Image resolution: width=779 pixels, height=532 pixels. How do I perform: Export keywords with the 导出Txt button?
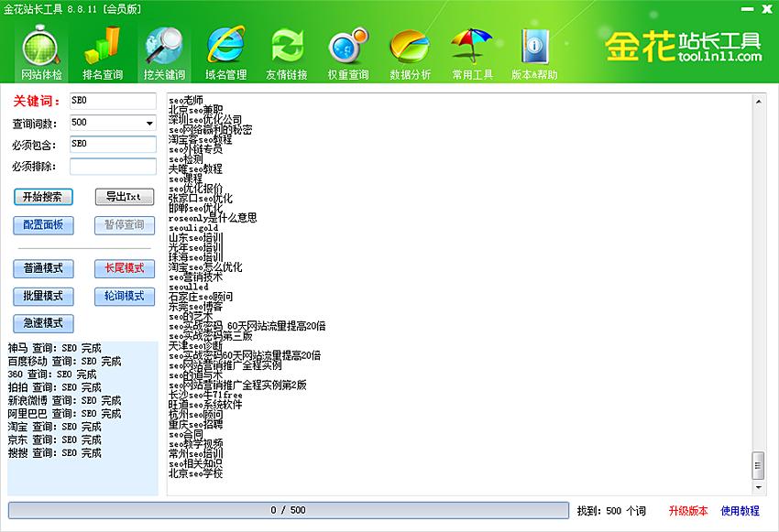pos(124,197)
